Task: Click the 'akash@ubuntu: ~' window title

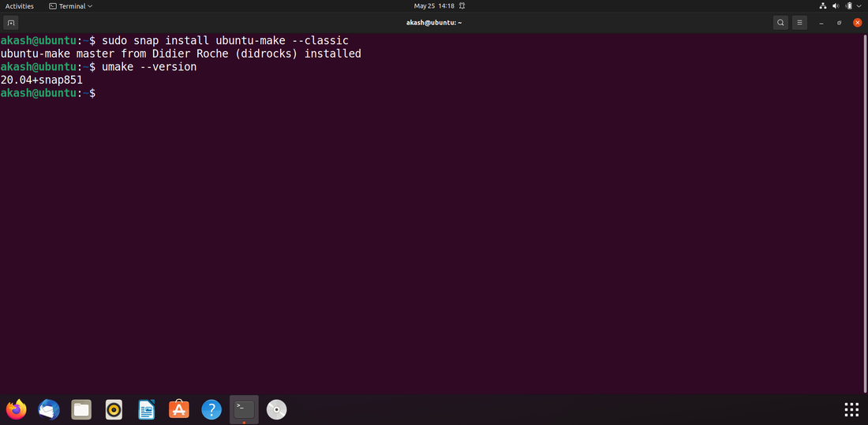Action: [x=434, y=23]
